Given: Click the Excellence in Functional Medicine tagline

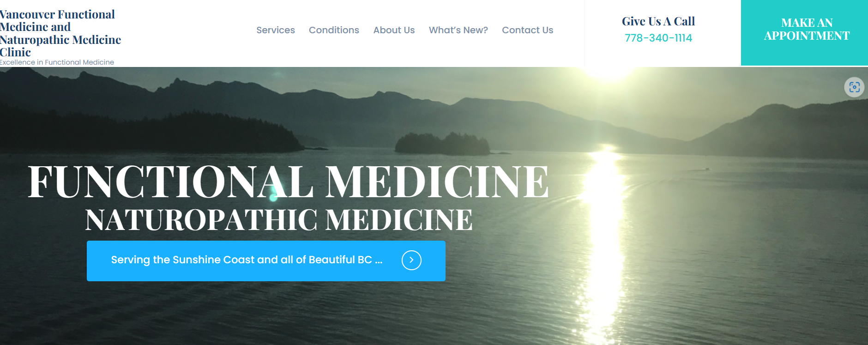Looking at the screenshot, I should click(57, 62).
